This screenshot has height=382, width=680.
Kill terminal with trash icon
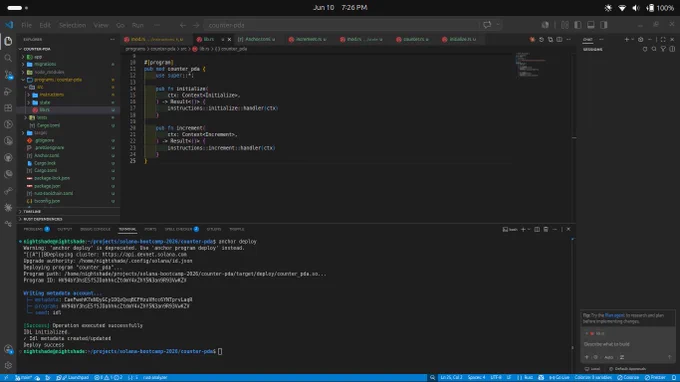tap(546, 229)
